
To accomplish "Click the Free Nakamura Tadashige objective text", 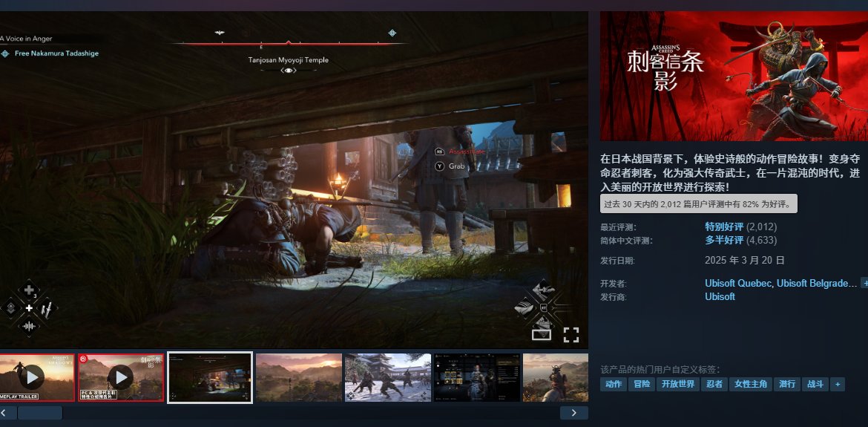I will click(x=56, y=53).
